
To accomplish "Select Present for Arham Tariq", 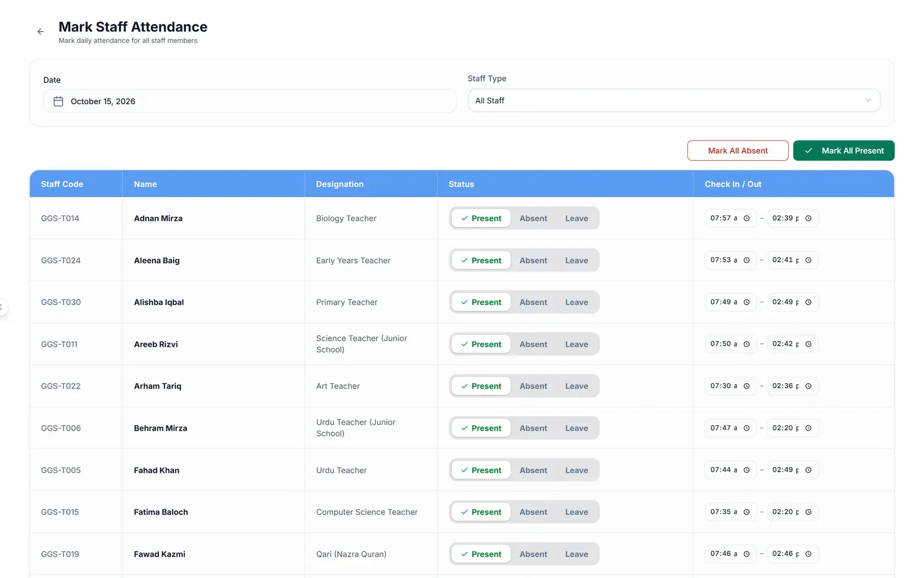I will pos(481,386).
